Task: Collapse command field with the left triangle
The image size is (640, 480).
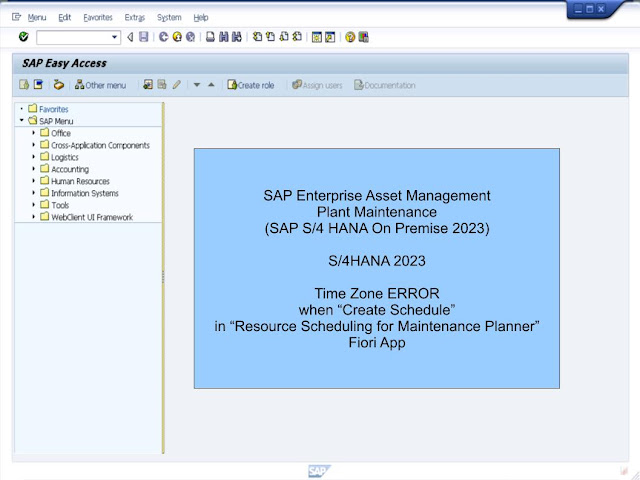Action: click(x=130, y=38)
